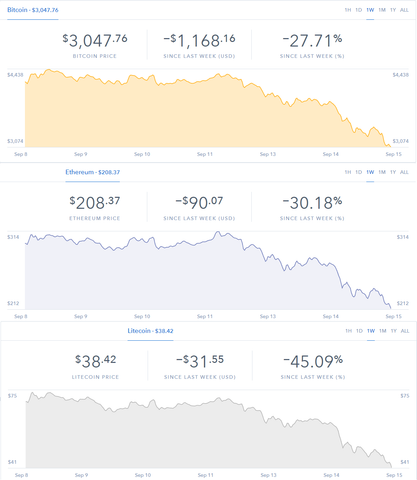
Task: Choose ALL time range on Bitcoin chart
Action: [404, 10]
